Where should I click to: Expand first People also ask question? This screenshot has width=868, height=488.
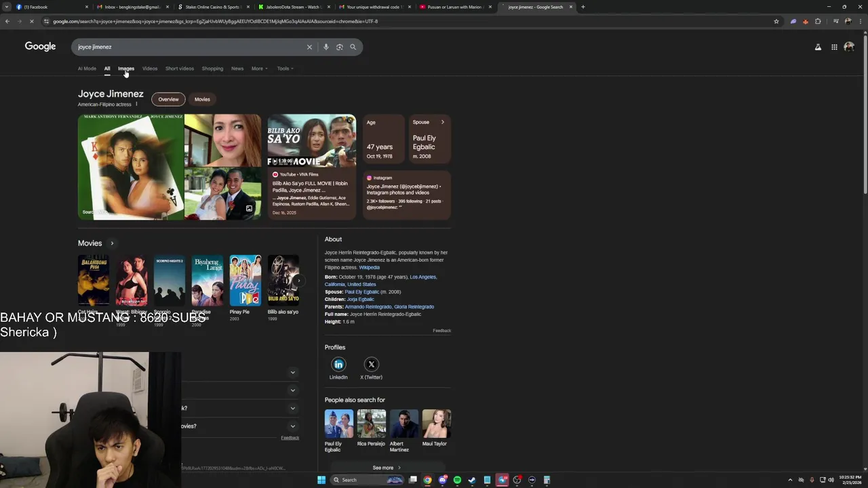(293, 372)
